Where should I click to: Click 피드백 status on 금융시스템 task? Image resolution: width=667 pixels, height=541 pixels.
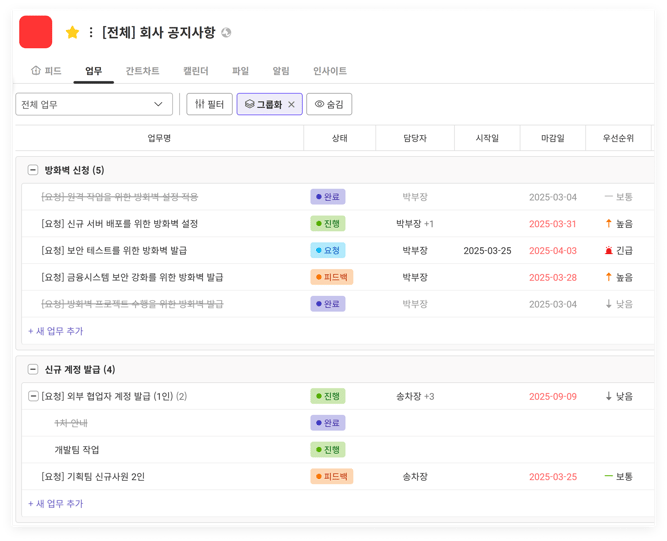pyautogui.click(x=331, y=277)
